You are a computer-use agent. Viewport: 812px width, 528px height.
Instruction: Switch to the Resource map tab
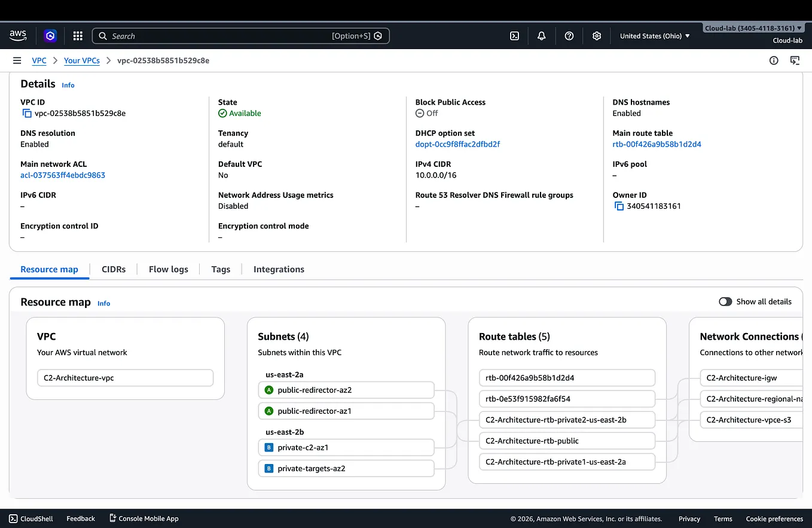tap(49, 269)
